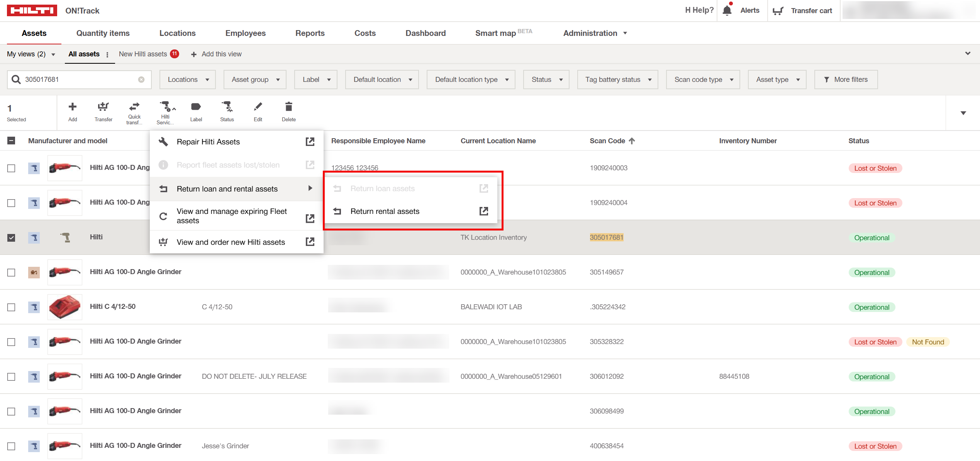The image size is (980, 461).
Task: Clear the search field with the X icon
Action: (x=141, y=80)
